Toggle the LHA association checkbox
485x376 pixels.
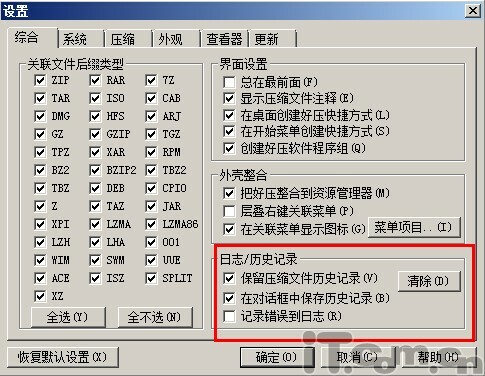coord(95,242)
